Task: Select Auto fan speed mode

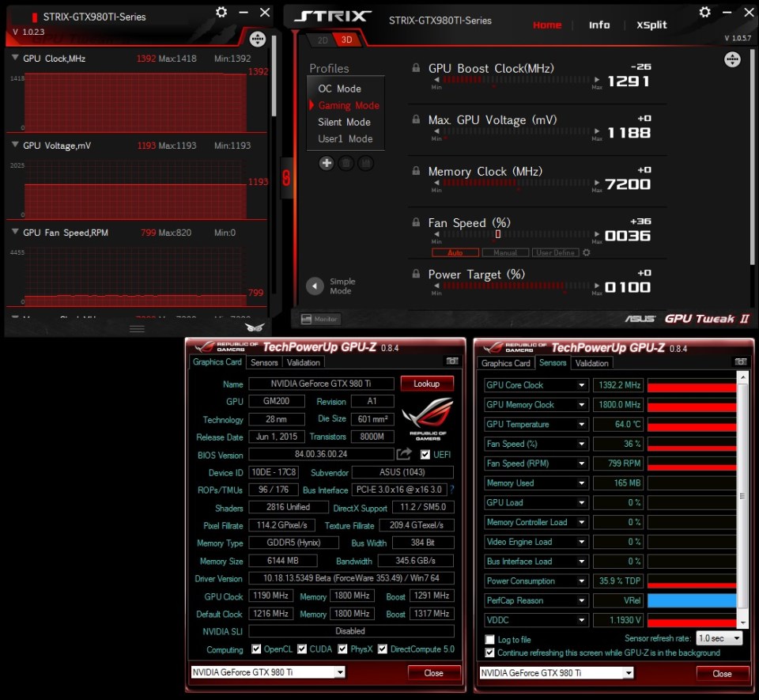Action: click(x=455, y=252)
